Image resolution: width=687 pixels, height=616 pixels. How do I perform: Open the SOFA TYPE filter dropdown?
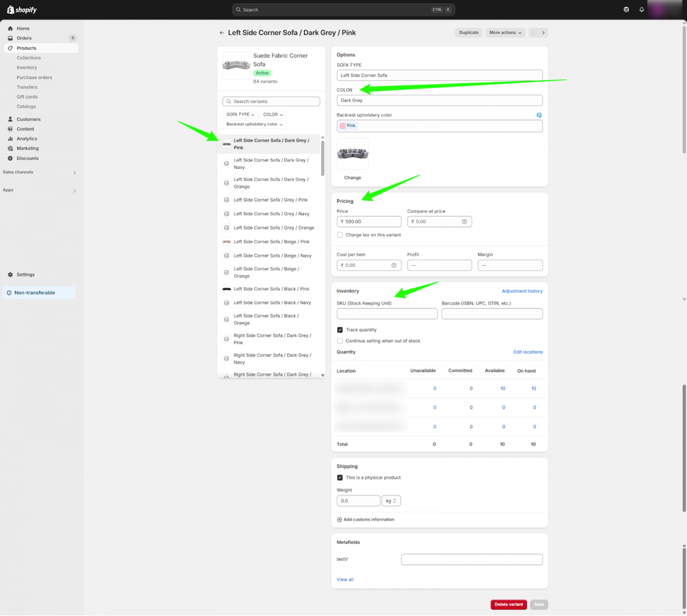pos(240,114)
